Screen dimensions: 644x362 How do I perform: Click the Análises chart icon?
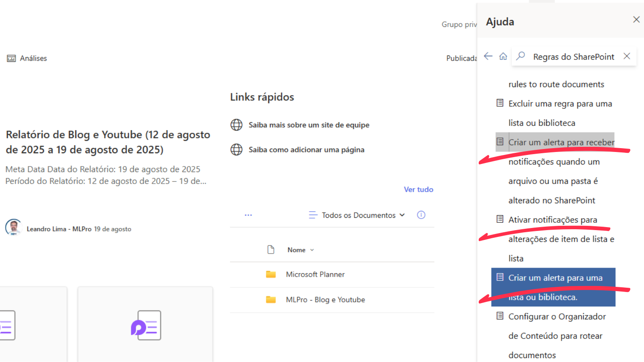tap(11, 58)
